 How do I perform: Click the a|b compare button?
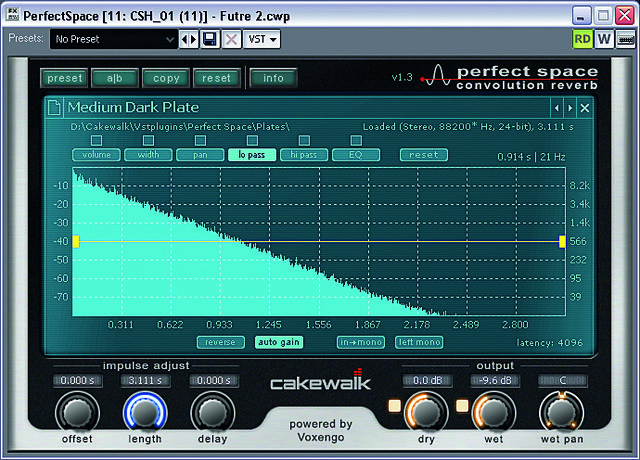pos(115,78)
